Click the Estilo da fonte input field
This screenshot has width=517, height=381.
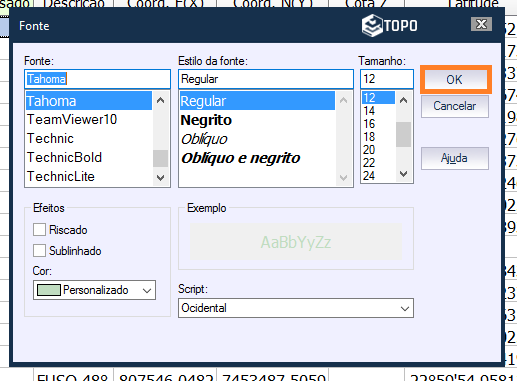tap(266, 79)
